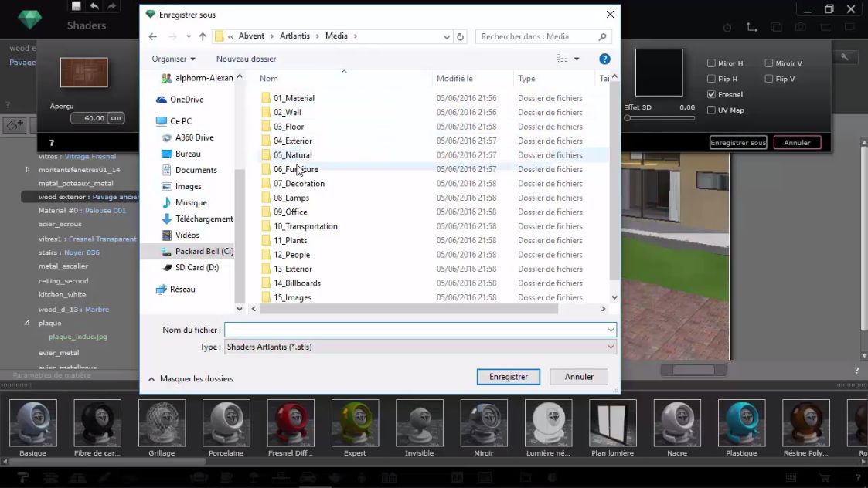Enable the Miror H checkbox
868x488 pixels.
tap(711, 63)
